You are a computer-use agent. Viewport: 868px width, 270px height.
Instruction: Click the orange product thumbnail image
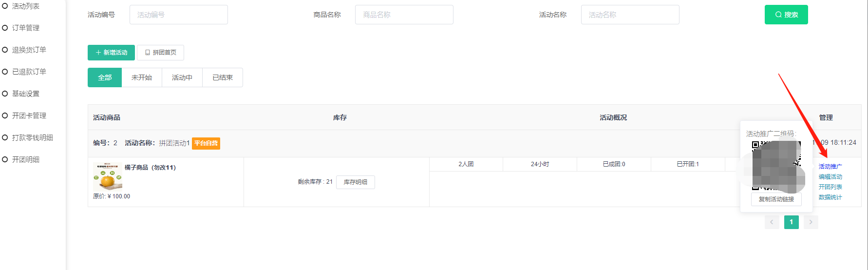[x=108, y=177]
